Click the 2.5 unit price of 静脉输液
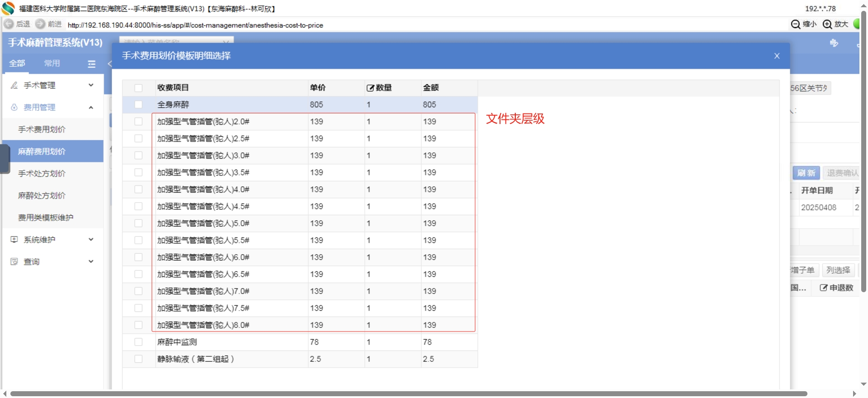 316,359
